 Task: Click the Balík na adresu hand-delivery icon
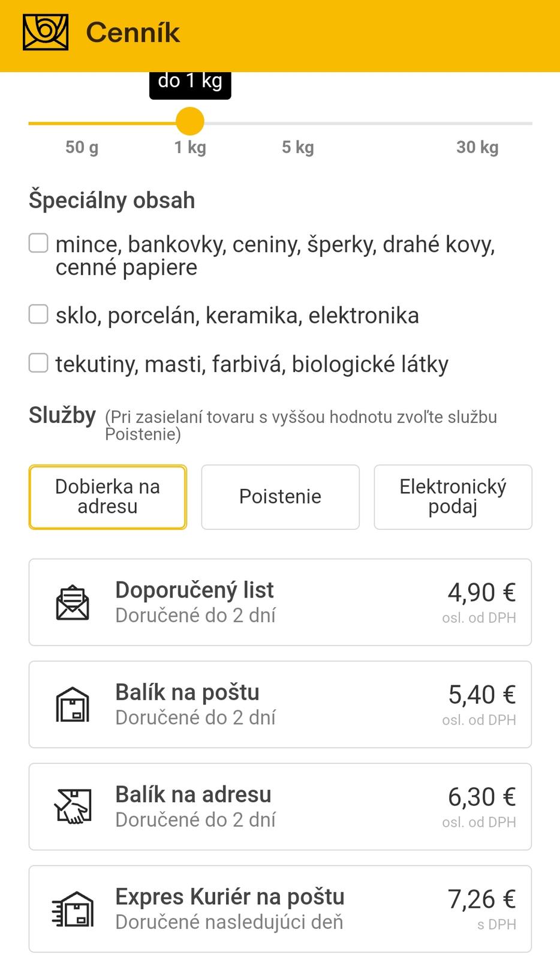[73, 806]
